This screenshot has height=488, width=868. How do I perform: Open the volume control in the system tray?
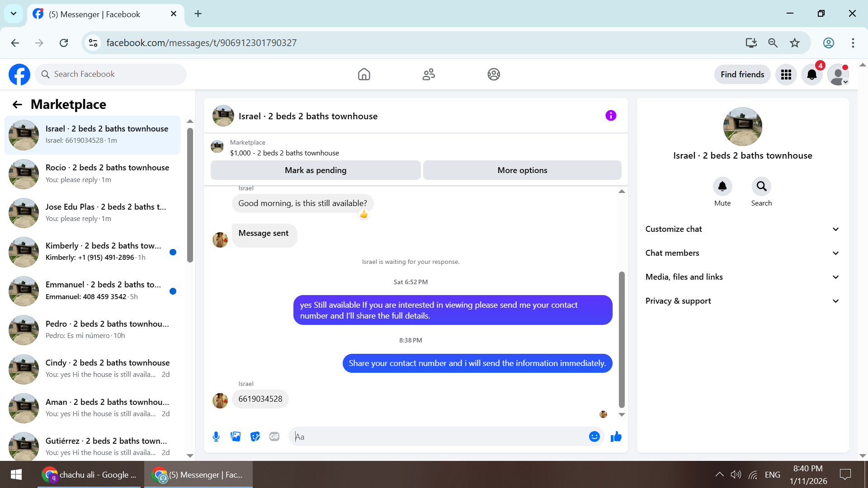736,474
